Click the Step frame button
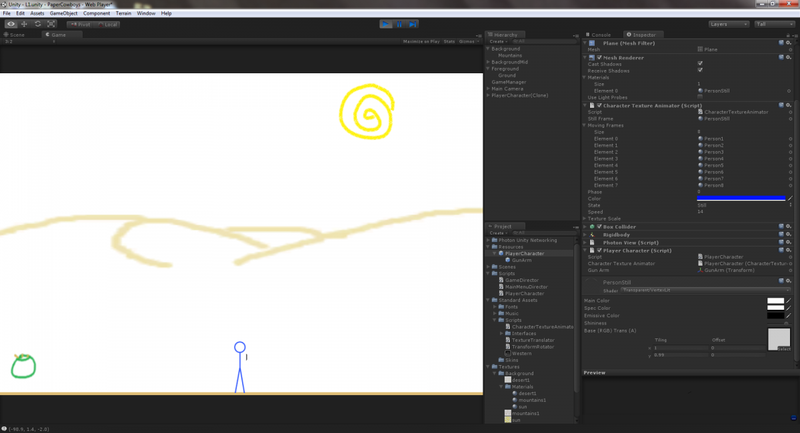800x433 pixels. click(413, 24)
